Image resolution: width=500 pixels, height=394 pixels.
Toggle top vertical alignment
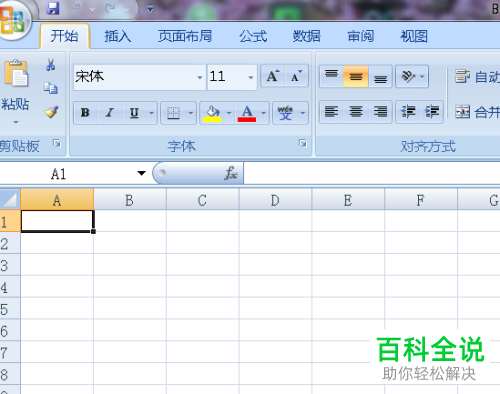point(331,76)
